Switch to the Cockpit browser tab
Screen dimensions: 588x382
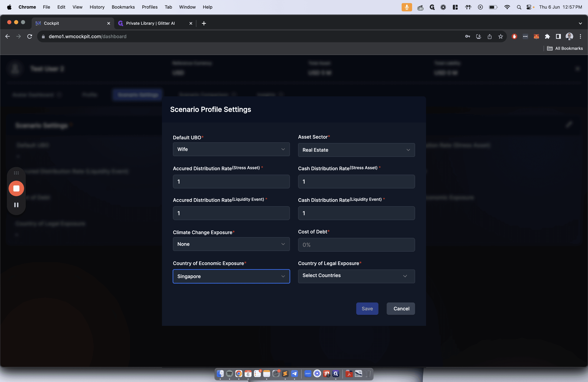click(x=73, y=23)
